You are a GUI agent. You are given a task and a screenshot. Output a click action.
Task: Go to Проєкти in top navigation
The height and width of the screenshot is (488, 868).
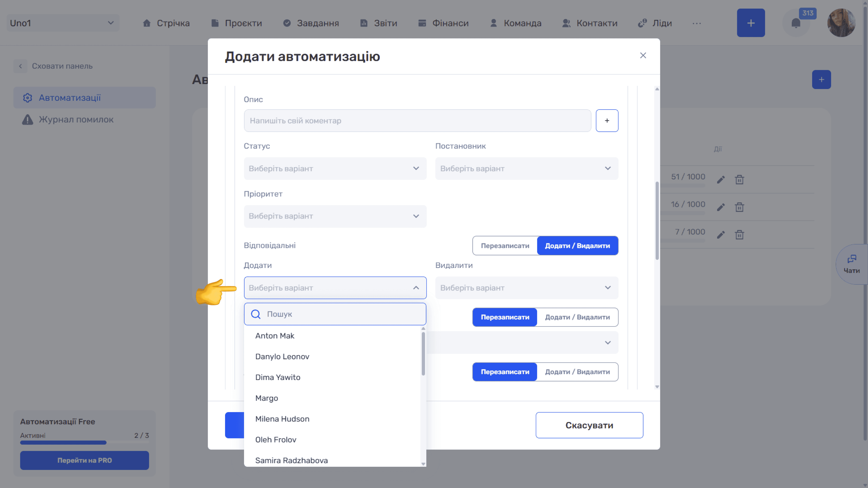coord(236,23)
